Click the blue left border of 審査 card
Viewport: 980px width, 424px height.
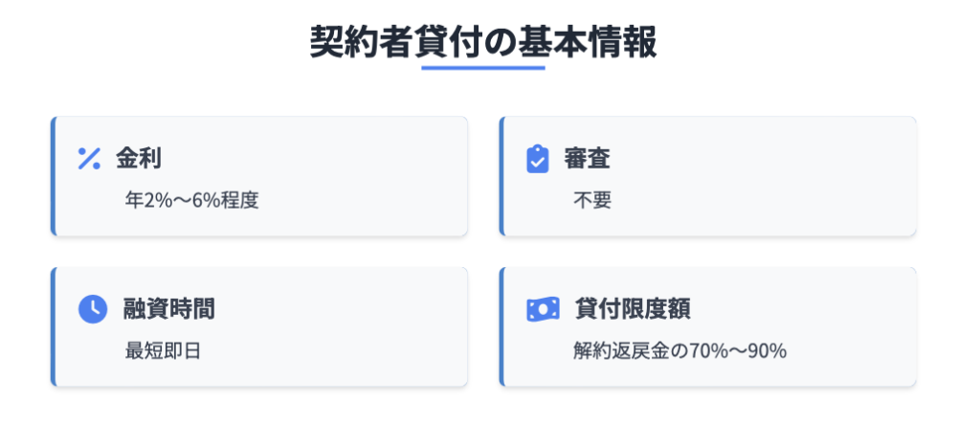501,176
